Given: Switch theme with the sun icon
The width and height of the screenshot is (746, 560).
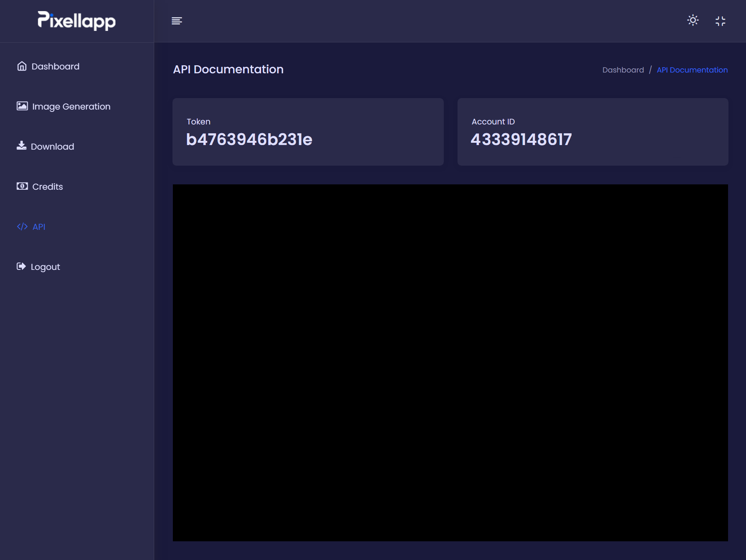Looking at the screenshot, I should pyautogui.click(x=693, y=20).
